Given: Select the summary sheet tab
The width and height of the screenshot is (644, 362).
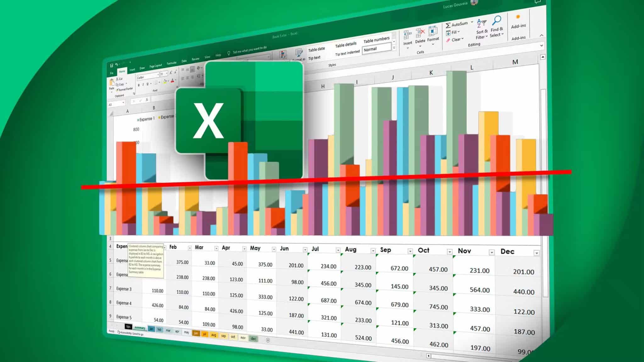Looking at the screenshot, I should coord(141,328).
